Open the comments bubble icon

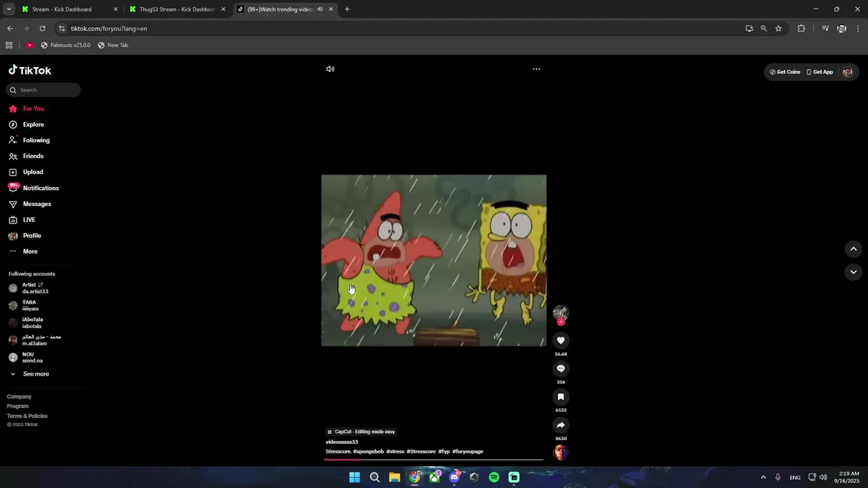(x=561, y=369)
